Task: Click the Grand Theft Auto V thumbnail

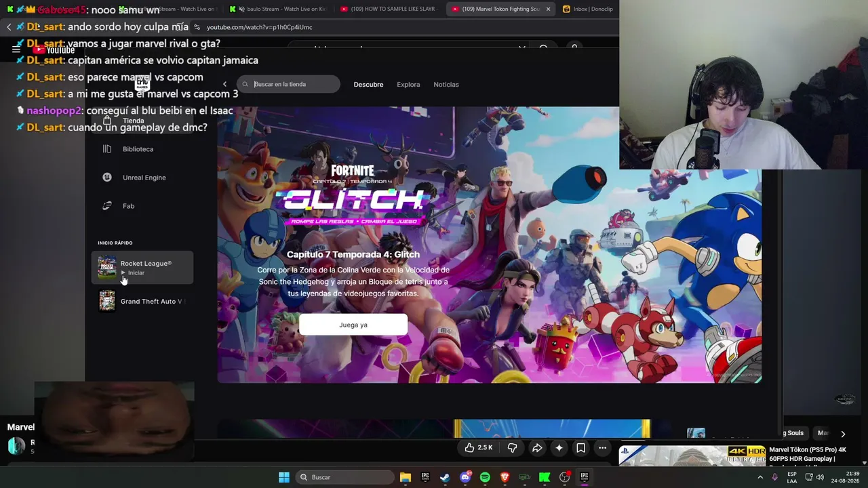Action: [107, 302]
